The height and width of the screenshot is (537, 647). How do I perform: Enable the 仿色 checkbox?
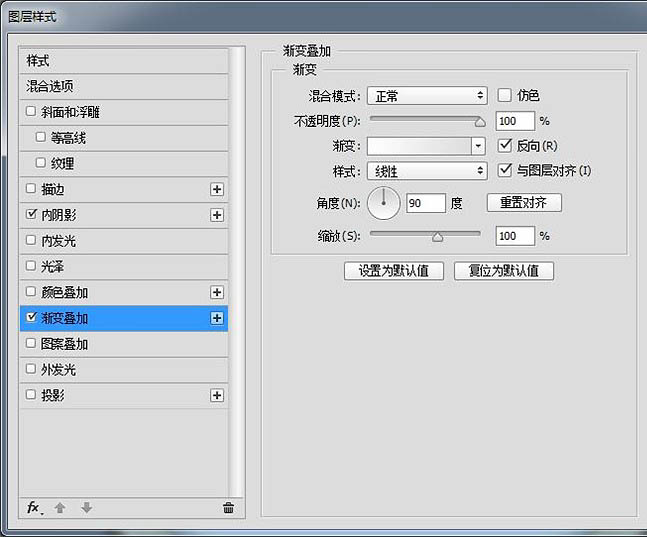coord(505,95)
